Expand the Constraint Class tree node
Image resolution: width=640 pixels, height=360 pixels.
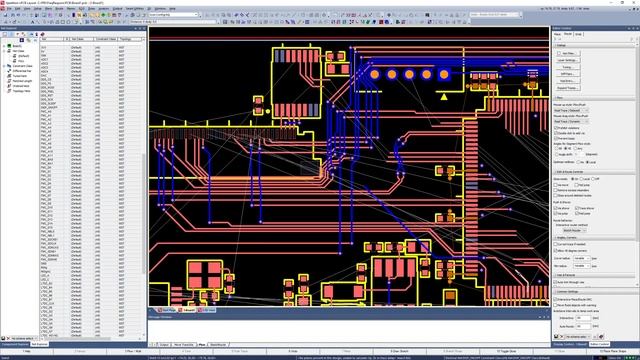click(4, 66)
